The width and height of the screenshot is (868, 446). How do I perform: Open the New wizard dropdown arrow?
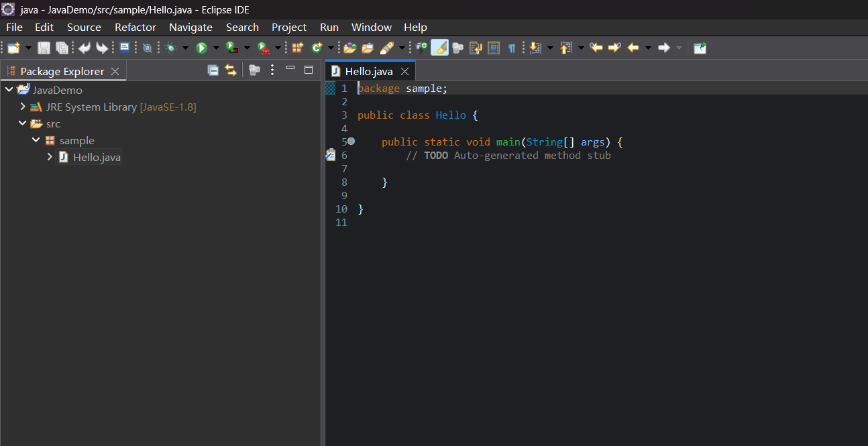[x=28, y=48]
